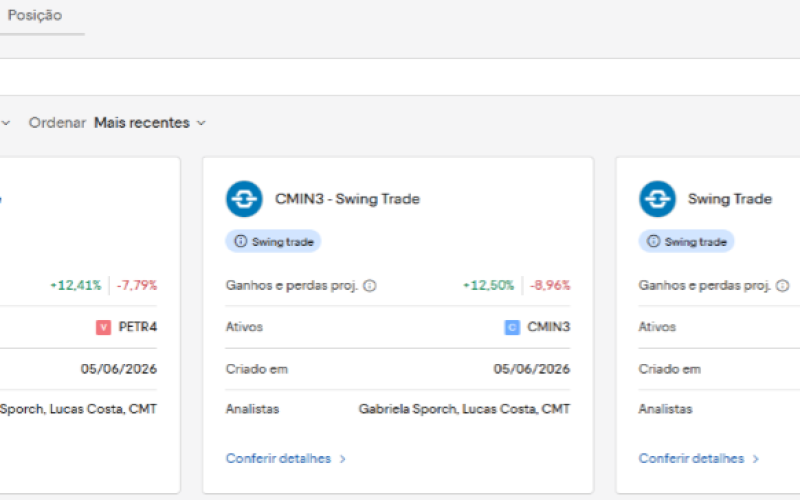This screenshot has width=800, height=500.
Task: Click the blue C badge next to CMIN3
Action: [512, 327]
